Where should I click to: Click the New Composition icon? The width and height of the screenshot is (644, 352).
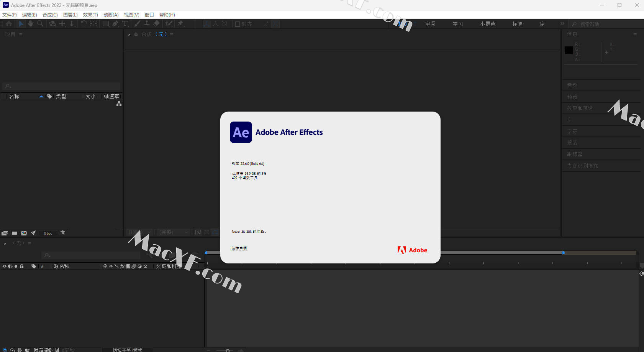tap(24, 233)
